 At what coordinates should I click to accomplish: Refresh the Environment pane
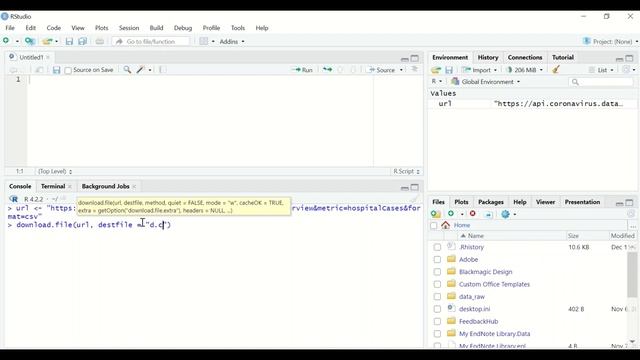tap(626, 70)
